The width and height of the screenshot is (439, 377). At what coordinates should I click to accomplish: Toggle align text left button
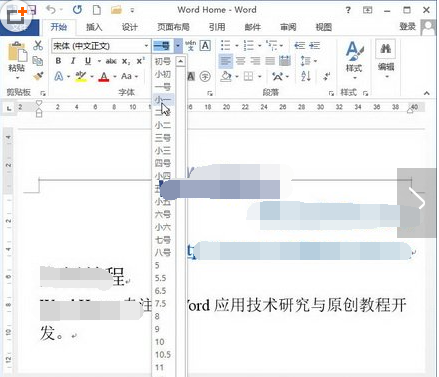pos(226,61)
